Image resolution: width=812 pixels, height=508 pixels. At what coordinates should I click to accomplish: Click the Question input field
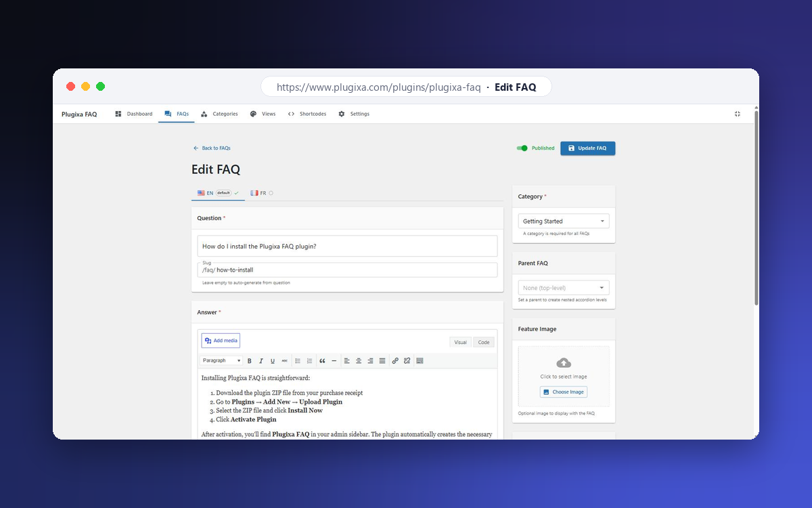[x=347, y=246]
